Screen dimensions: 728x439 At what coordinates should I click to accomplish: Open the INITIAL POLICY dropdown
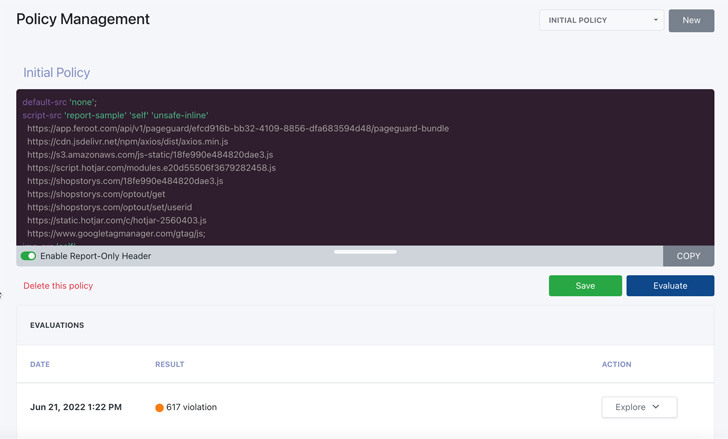(601, 20)
